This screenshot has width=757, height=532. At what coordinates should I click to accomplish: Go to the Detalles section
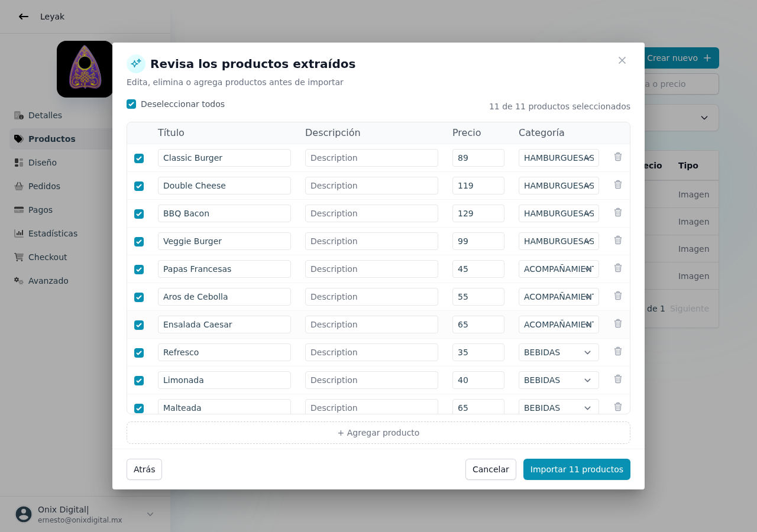pos(46,115)
